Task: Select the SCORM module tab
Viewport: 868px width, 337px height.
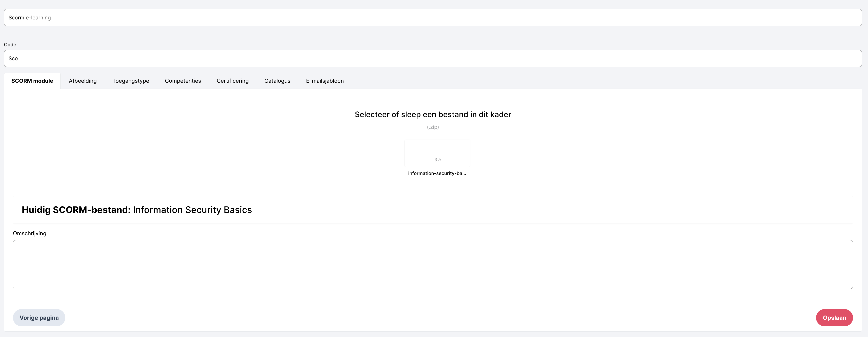Action: click(32, 81)
